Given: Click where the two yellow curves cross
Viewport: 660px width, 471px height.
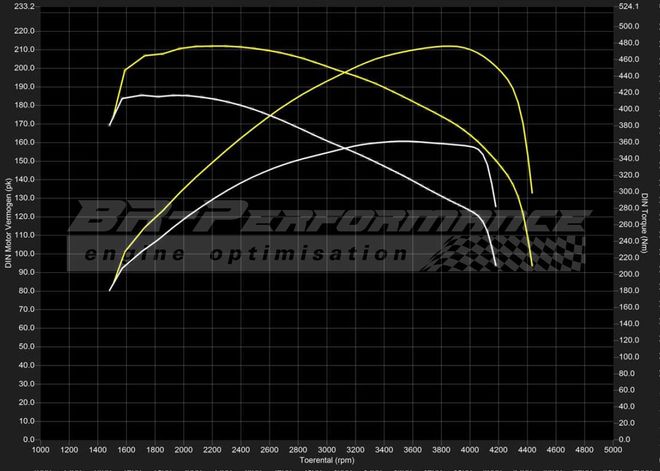Looking at the screenshot, I should tap(347, 73).
